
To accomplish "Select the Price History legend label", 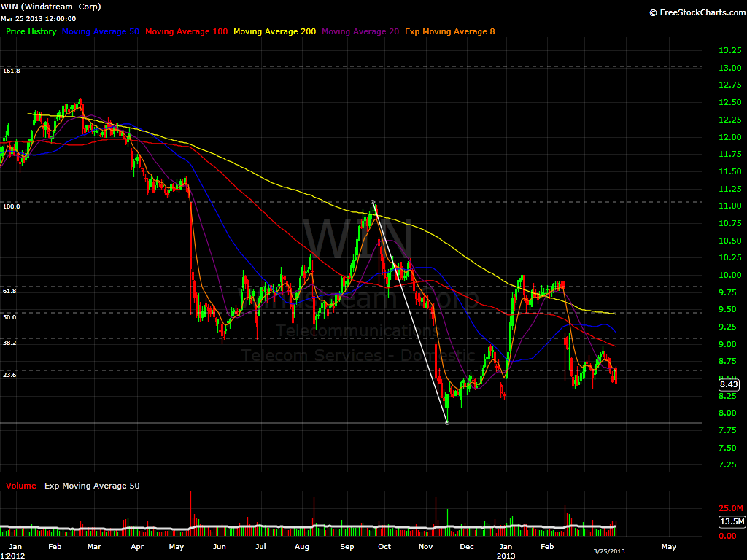I will pyautogui.click(x=31, y=32).
